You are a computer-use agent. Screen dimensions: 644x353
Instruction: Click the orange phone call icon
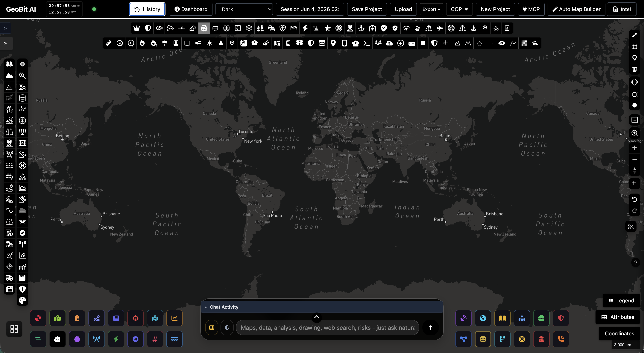(561, 339)
